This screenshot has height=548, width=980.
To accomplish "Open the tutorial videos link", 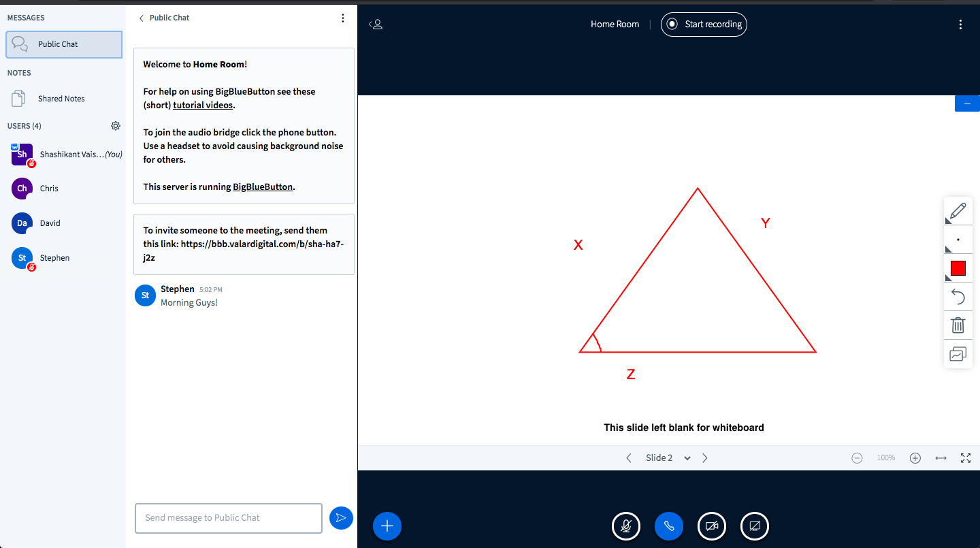I will [x=203, y=106].
